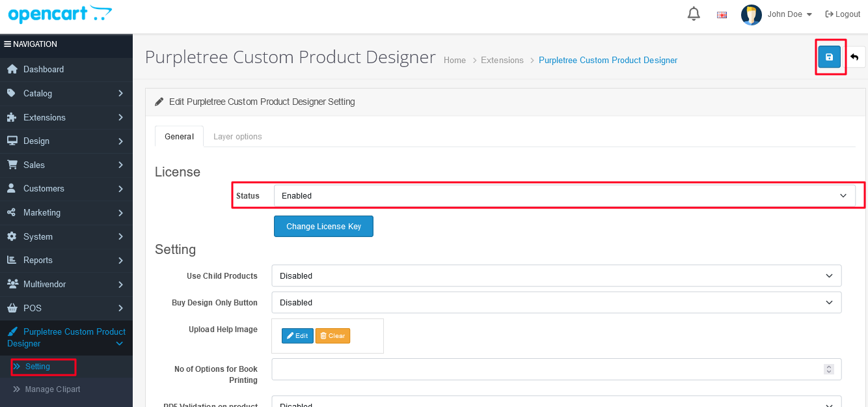This screenshot has height=407, width=868.
Task: Click the Design monitor icon
Action: 12,141
